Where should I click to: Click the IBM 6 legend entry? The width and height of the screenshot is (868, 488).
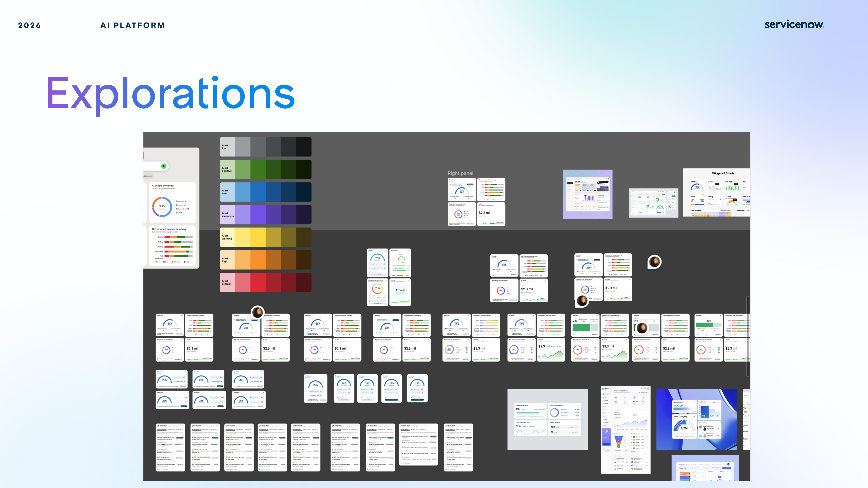(x=179, y=213)
